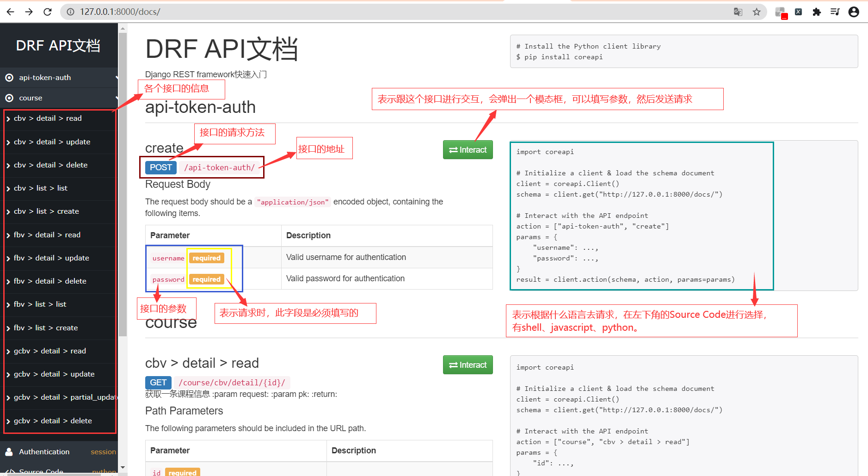The width and height of the screenshot is (868, 476).
Task: Open Authentication session menu in sidebar
Action: 59,452
